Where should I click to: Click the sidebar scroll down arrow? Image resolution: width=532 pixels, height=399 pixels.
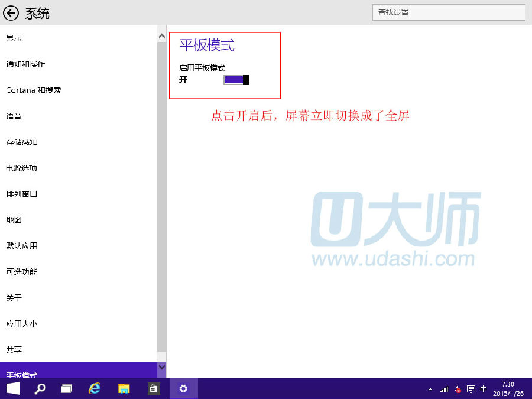161,367
